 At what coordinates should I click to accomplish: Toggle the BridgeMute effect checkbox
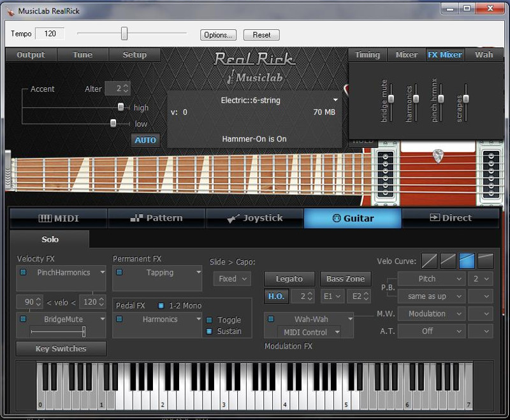coord(23,319)
